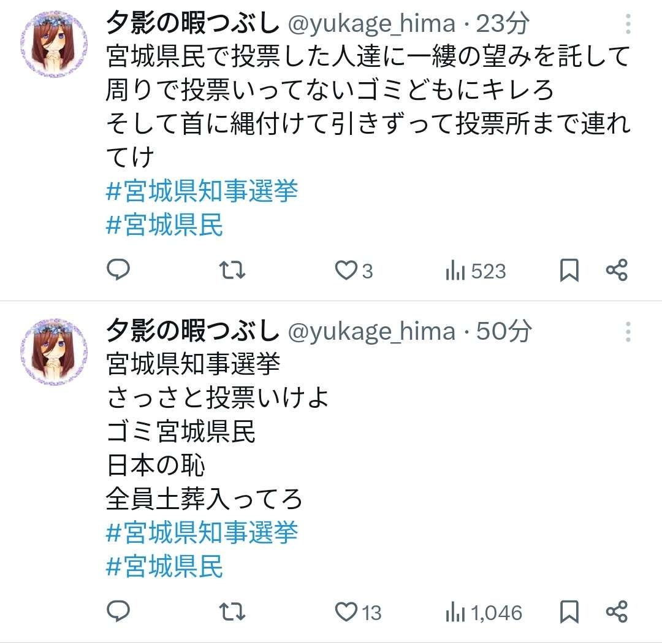This screenshot has height=644, width=662.
Task: Open #宮城県知事選挙 hashtag in second tweet
Action: coord(202,532)
